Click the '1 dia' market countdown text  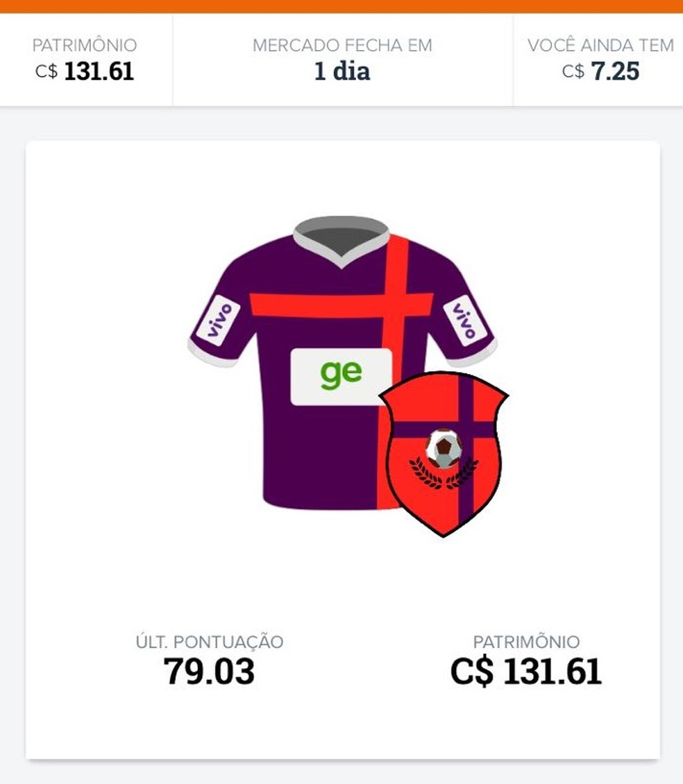pyautogui.click(x=342, y=71)
